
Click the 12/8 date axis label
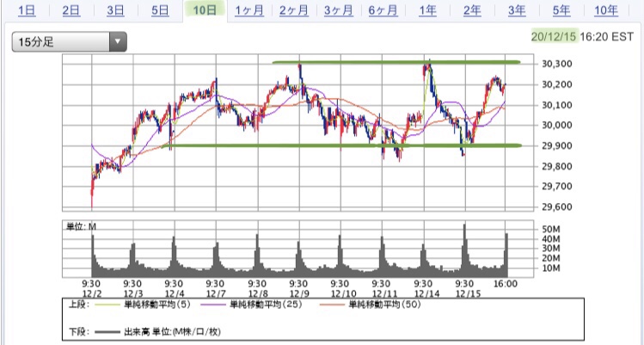(257, 293)
